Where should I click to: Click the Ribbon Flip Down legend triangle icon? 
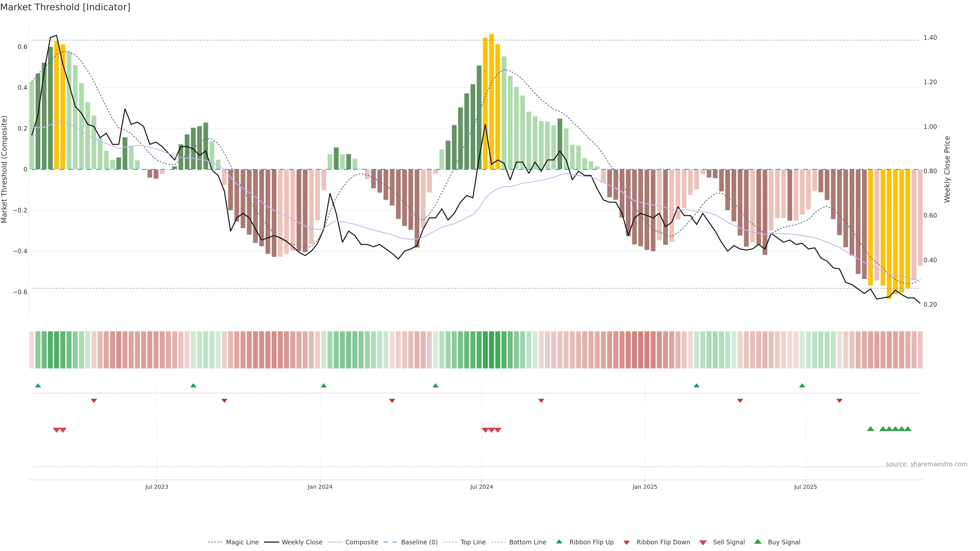pyautogui.click(x=627, y=543)
